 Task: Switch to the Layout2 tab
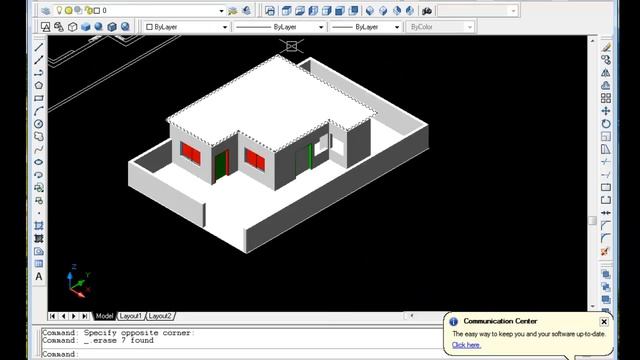tap(160, 316)
